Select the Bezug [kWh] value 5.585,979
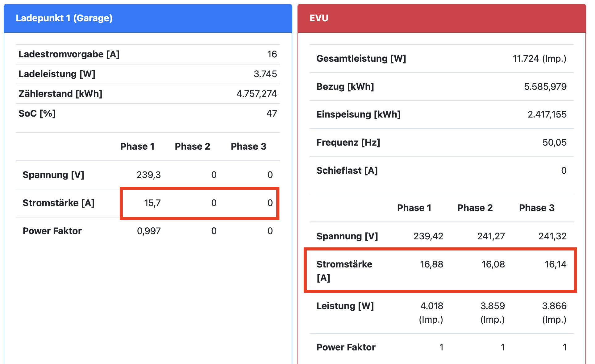Screen dimensions: 595x364 coord(545,87)
